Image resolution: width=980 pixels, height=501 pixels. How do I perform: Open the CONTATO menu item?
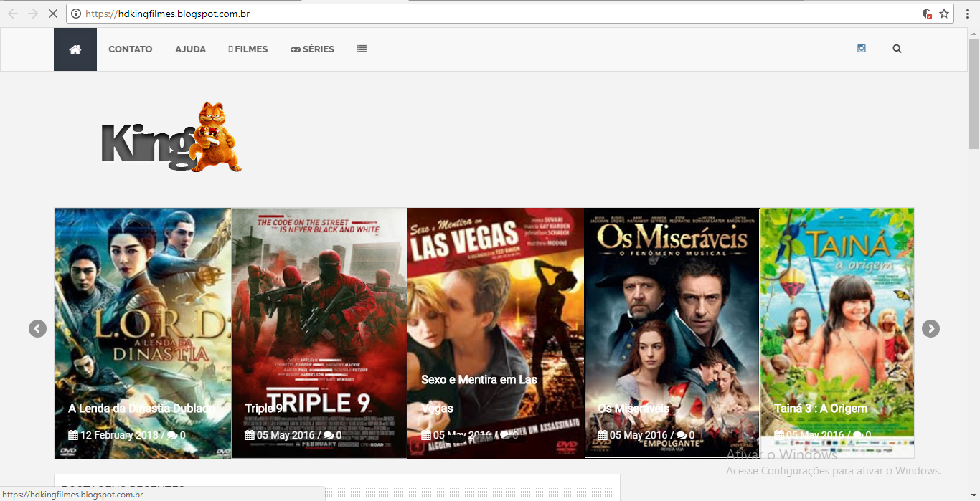(x=130, y=49)
